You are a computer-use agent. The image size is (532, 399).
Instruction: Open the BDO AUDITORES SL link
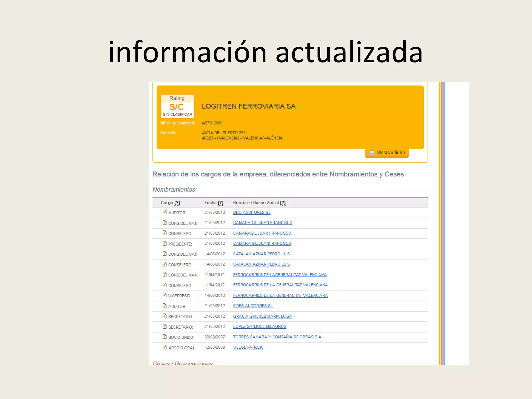pyautogui.click(x=252, y=212)
